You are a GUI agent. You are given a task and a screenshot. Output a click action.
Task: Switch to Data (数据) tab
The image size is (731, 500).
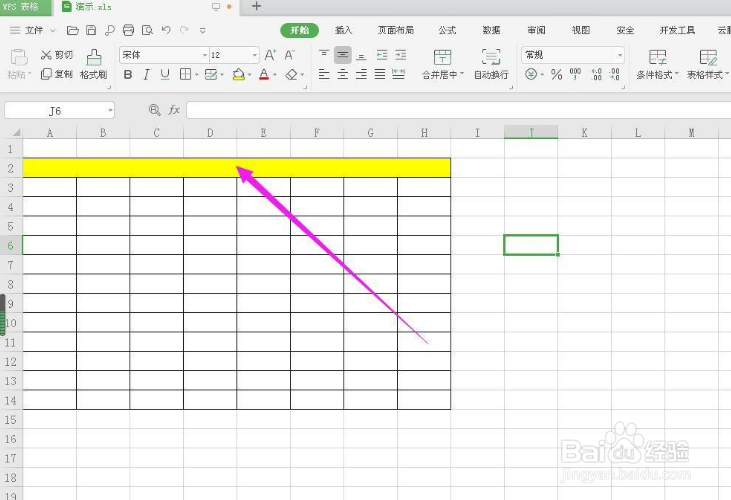[491, 30]
